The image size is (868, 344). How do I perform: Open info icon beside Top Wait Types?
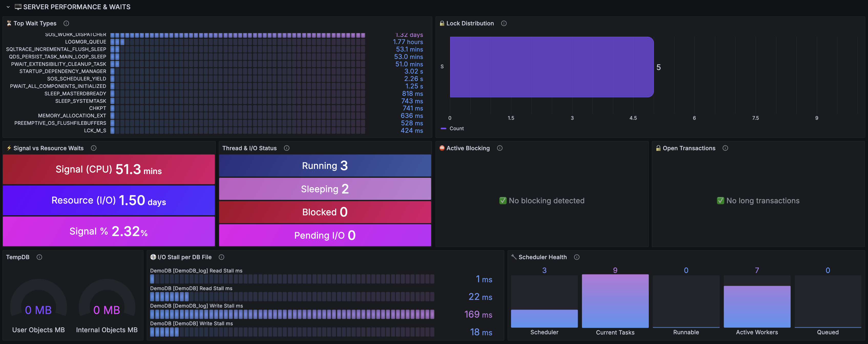click(x=66, y=23)
